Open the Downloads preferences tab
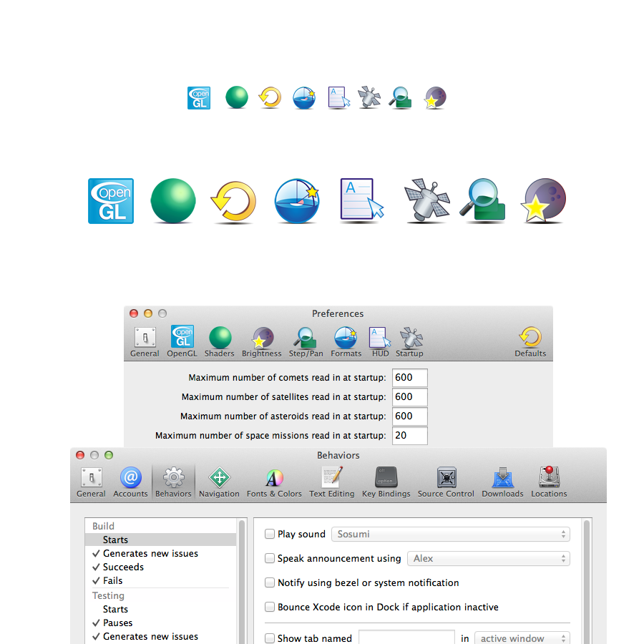644x644 pixels. tap(503, 482)
